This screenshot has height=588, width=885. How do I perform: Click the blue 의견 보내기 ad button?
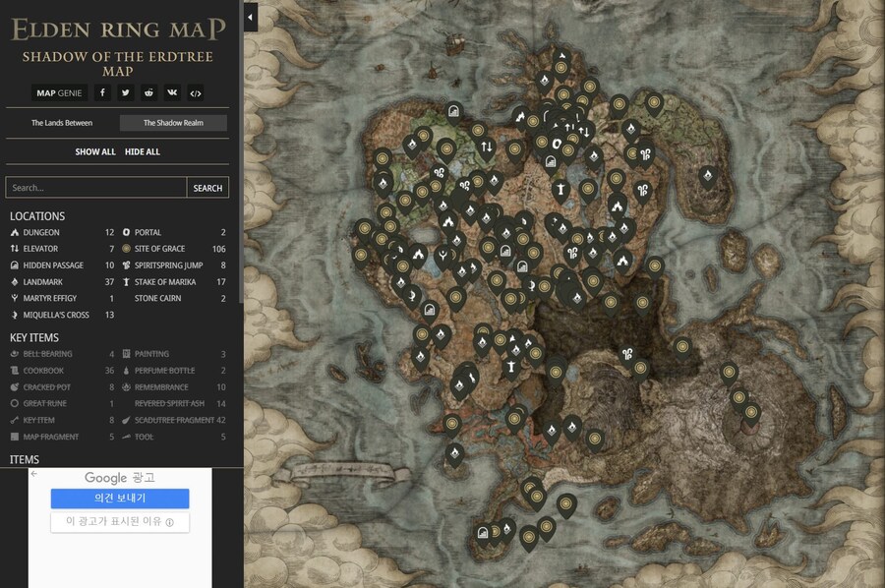(x=120, y=499)
